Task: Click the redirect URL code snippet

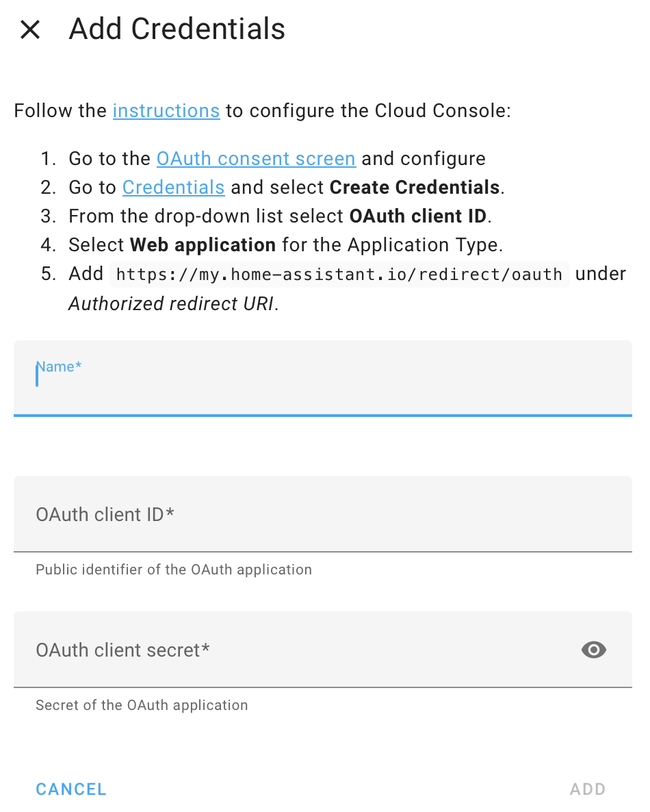Action: point(339,275)
